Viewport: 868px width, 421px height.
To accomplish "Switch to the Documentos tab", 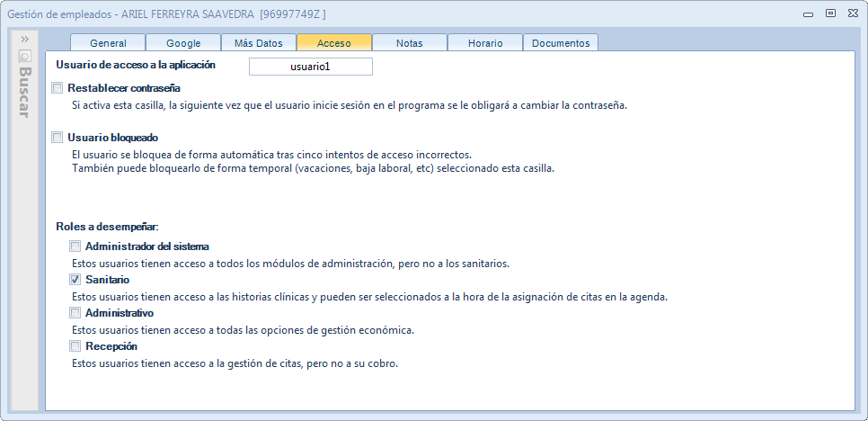I will coord(561,43).
